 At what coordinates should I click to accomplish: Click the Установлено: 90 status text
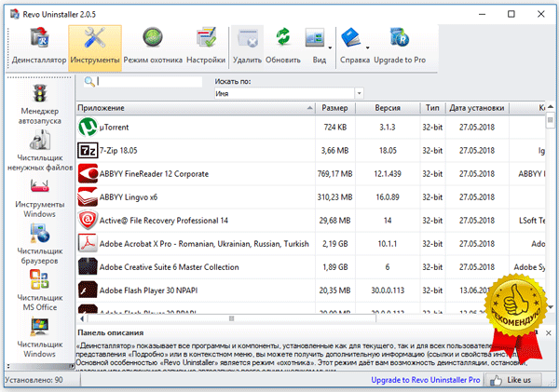(34, 380)
